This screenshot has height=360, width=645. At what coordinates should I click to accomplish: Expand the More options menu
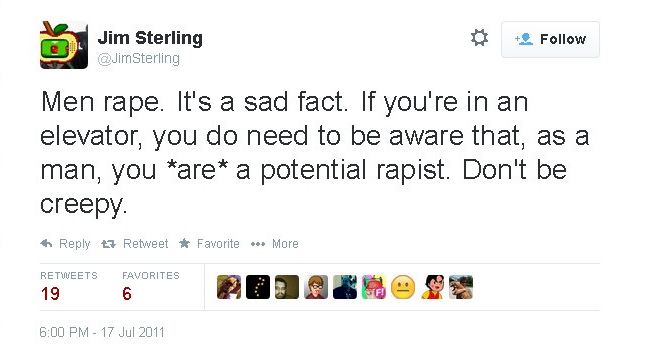[x=274, y=244]
